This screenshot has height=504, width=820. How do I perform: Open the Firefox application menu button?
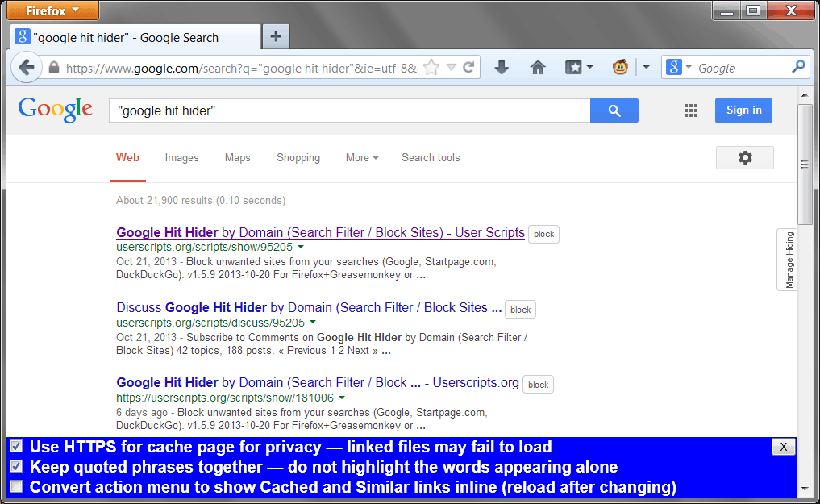point(53,10)
